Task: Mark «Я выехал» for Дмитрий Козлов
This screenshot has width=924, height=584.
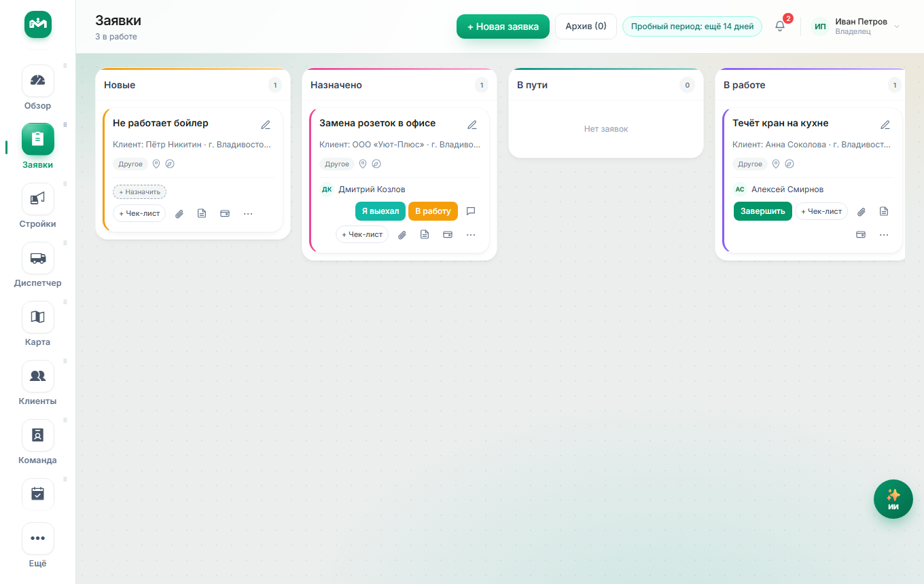Action: 380,211
